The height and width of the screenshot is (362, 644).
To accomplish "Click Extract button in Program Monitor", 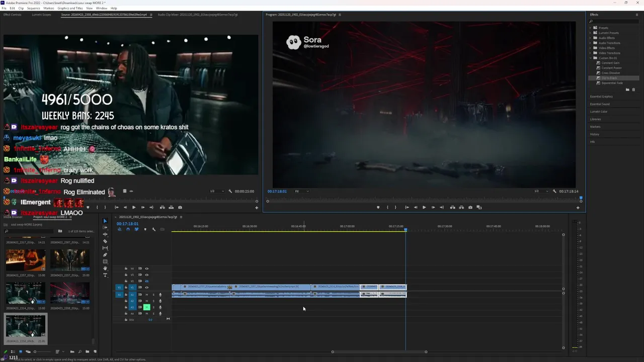I will pos(461,207).
